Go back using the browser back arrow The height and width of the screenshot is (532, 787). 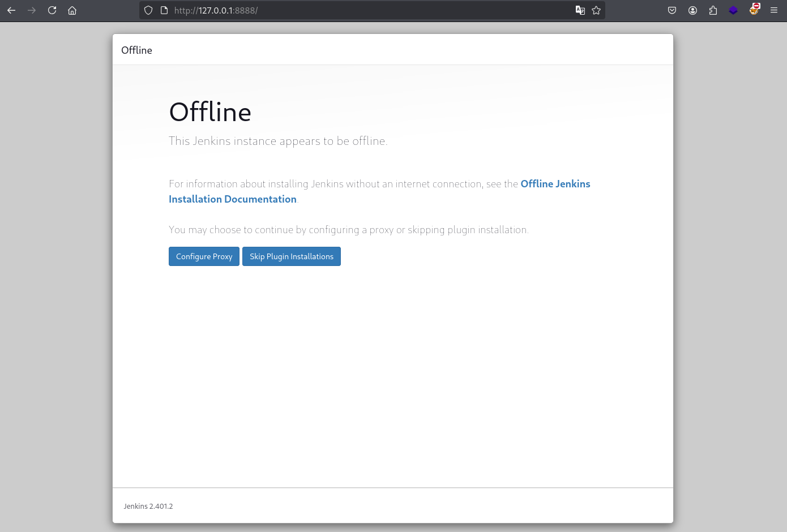[x=11, y=10]
